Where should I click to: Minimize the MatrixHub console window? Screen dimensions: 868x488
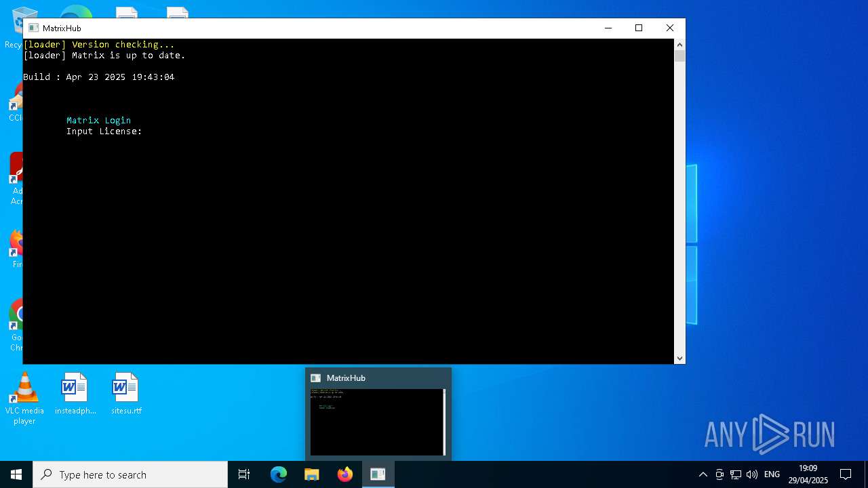608,28
